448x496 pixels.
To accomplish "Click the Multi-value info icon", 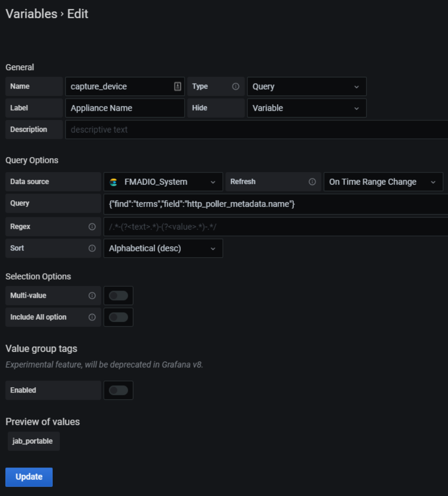I will [x=92, y=295].
